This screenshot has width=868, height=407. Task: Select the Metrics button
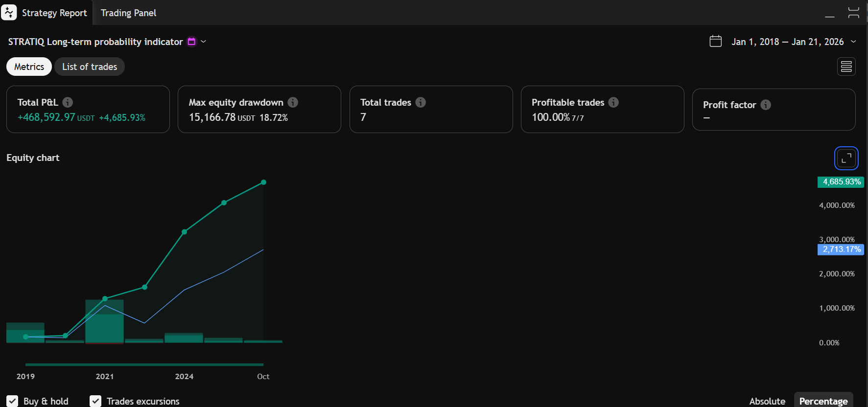tap(29, 67)
